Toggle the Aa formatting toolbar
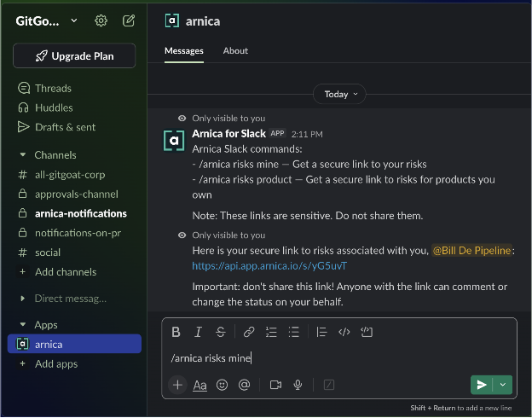The image size is (532, 418). point(199,385)
